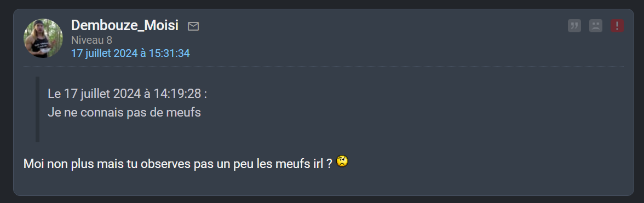
Task: Click the time 14:19:28 in the quote header
Action: pyautogui.click(x=177, y=94)
